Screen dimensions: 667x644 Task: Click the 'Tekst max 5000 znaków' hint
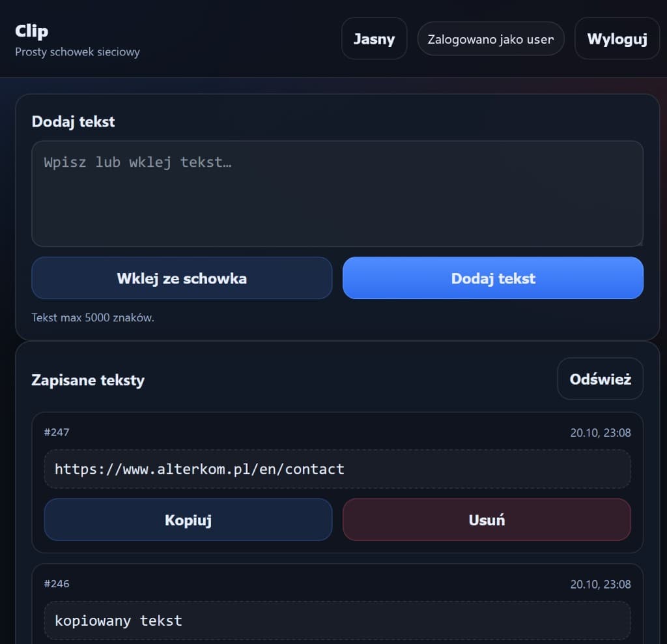point(92,317)
